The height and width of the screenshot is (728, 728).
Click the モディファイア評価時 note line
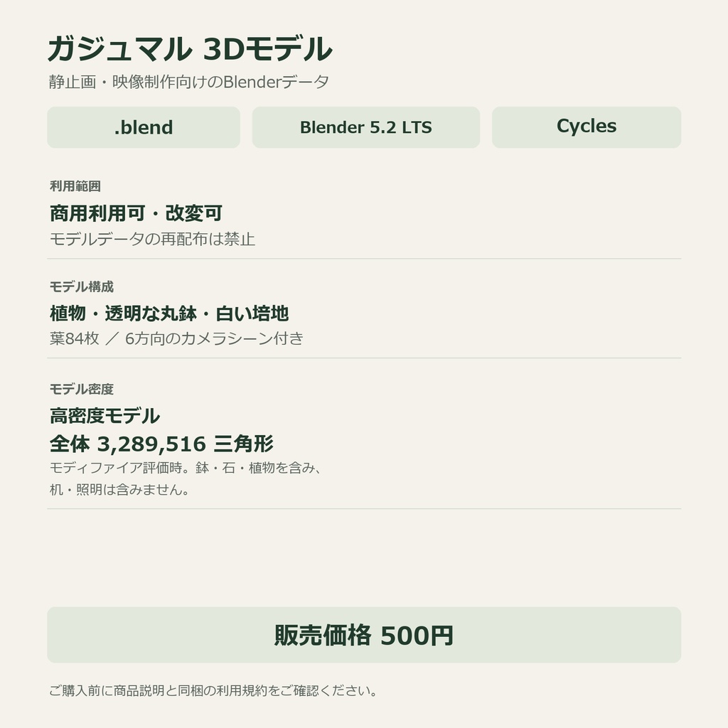click(186, 468)
